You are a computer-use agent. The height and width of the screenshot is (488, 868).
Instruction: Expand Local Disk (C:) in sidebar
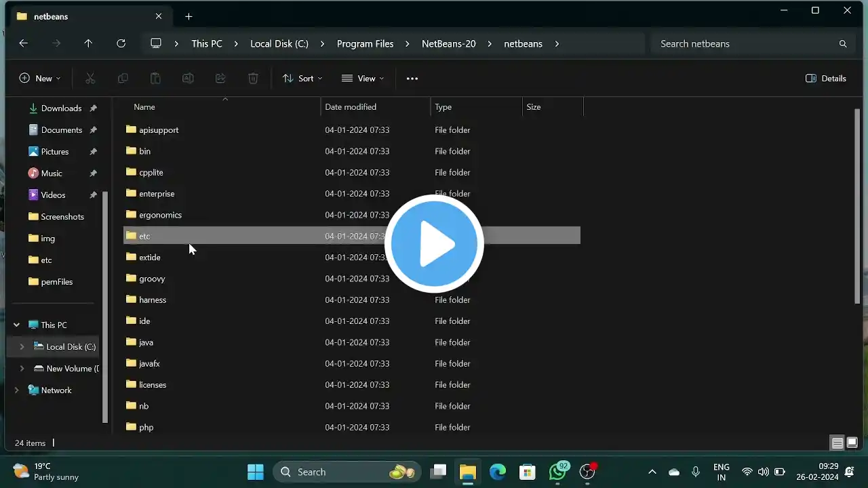22,347
